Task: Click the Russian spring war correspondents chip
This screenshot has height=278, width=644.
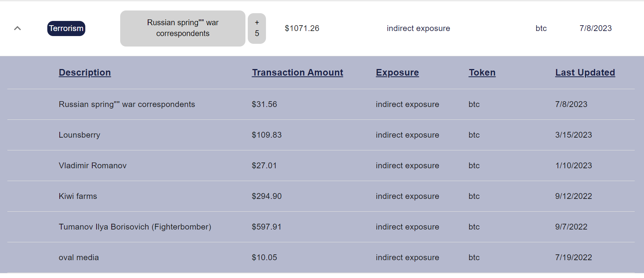Action: pyautogui.click(x=183, y=28)
